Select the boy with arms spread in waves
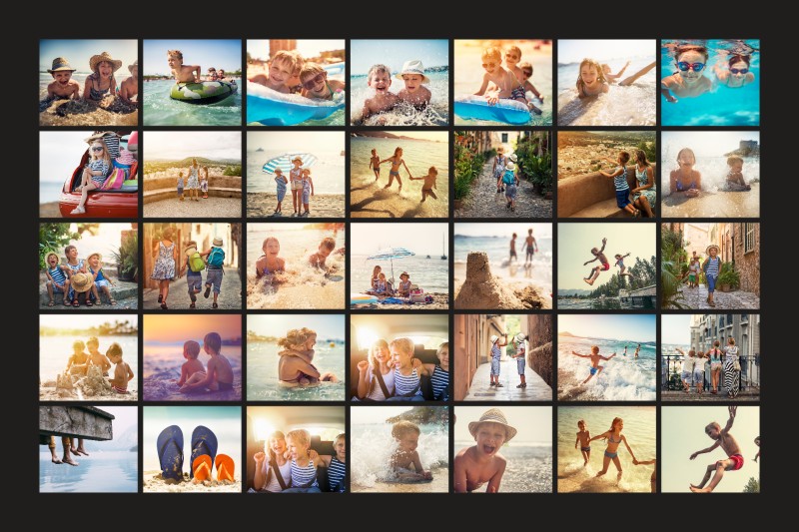 coord(606,357)
